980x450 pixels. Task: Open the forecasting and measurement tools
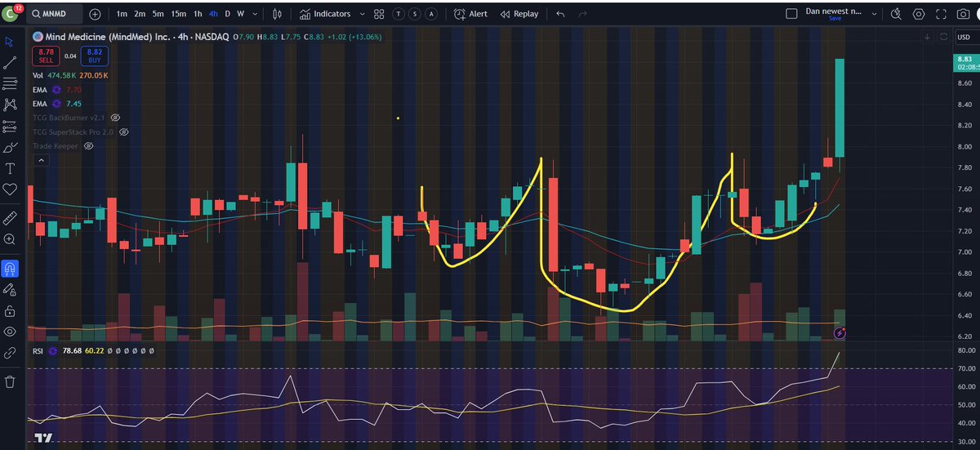pyautogui.click(x=10, y=126)
